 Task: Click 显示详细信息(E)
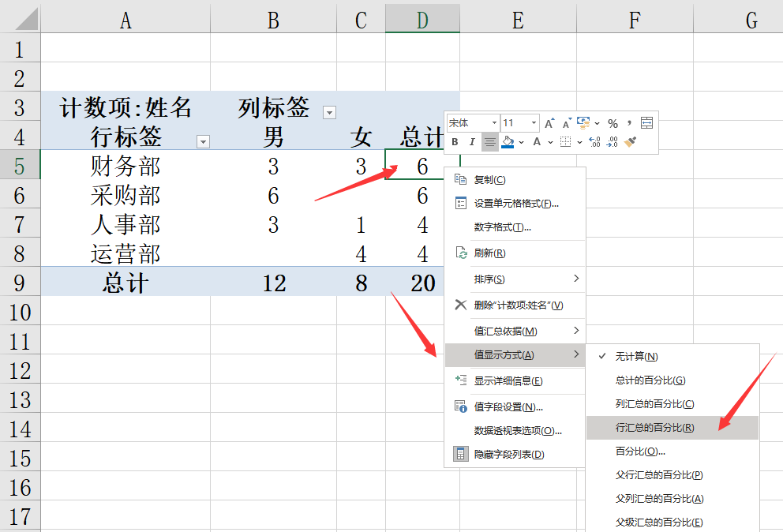pos(515,381)
